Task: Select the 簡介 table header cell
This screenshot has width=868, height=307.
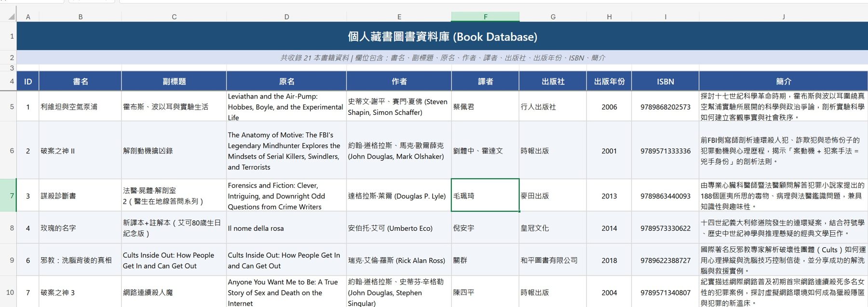Action: pos(783,82)
